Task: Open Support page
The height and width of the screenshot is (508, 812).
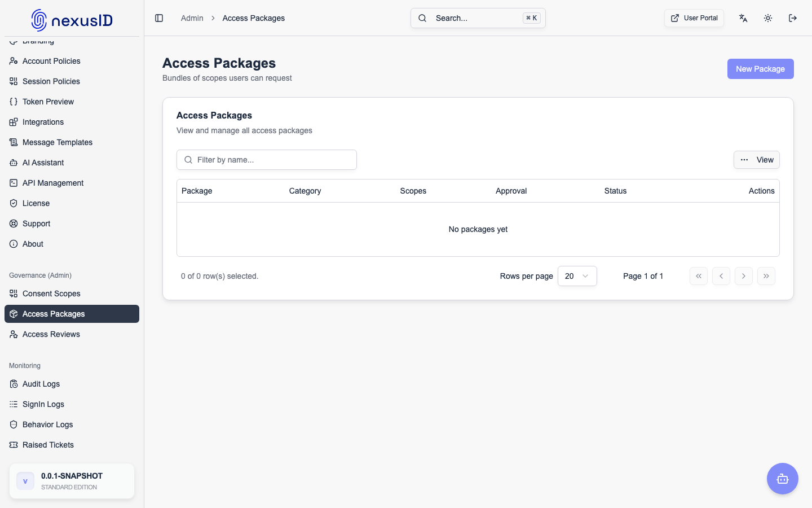Action: [x=72, y=224]
